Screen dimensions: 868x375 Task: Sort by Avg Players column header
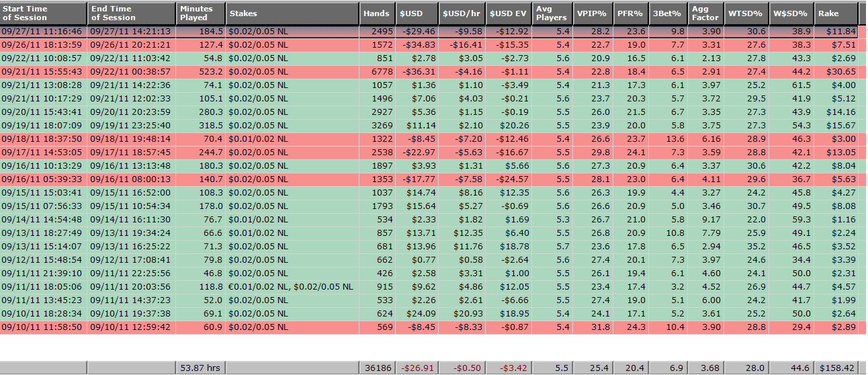[x=552, y=13]
